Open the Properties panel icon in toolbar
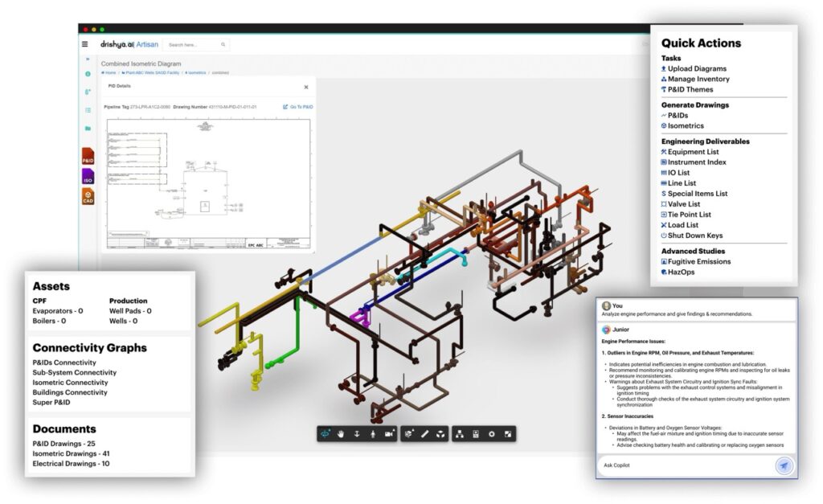Viewport: 823px width, 504px height. pyautogui.click(x=476, y=434)
